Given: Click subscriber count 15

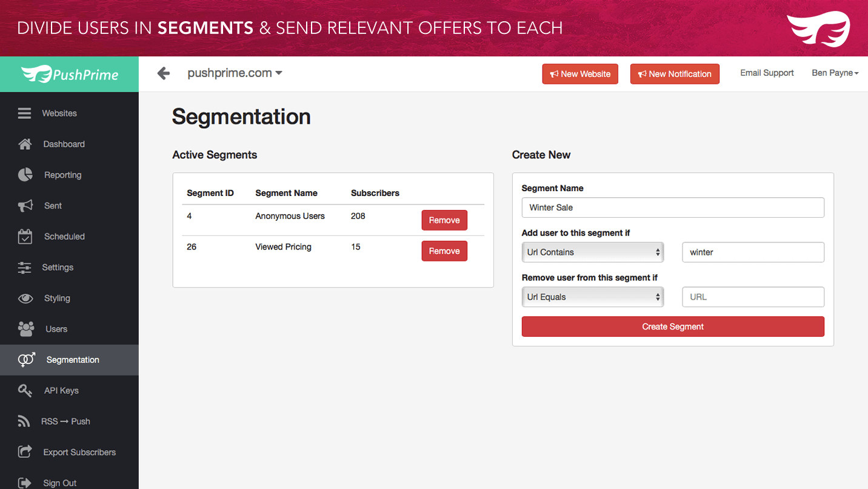Looking at the screenshot, I should [x=356, y=247].
